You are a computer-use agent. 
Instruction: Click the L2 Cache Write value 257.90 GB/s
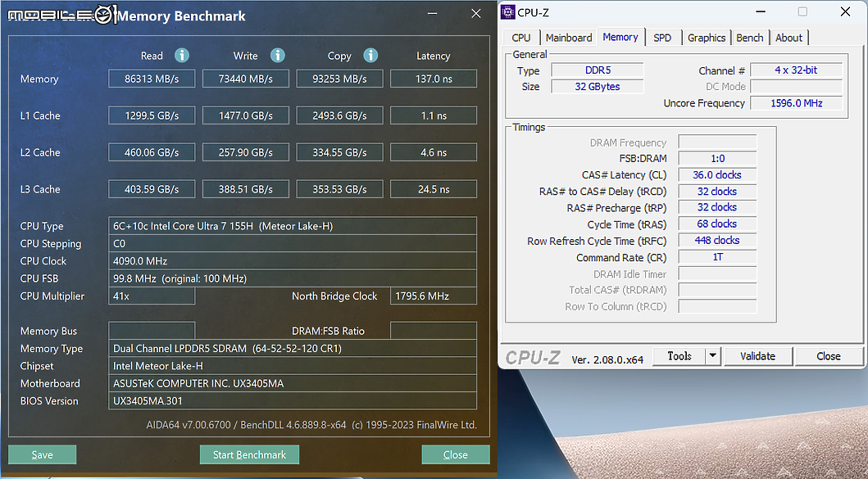tap(246, 152)
